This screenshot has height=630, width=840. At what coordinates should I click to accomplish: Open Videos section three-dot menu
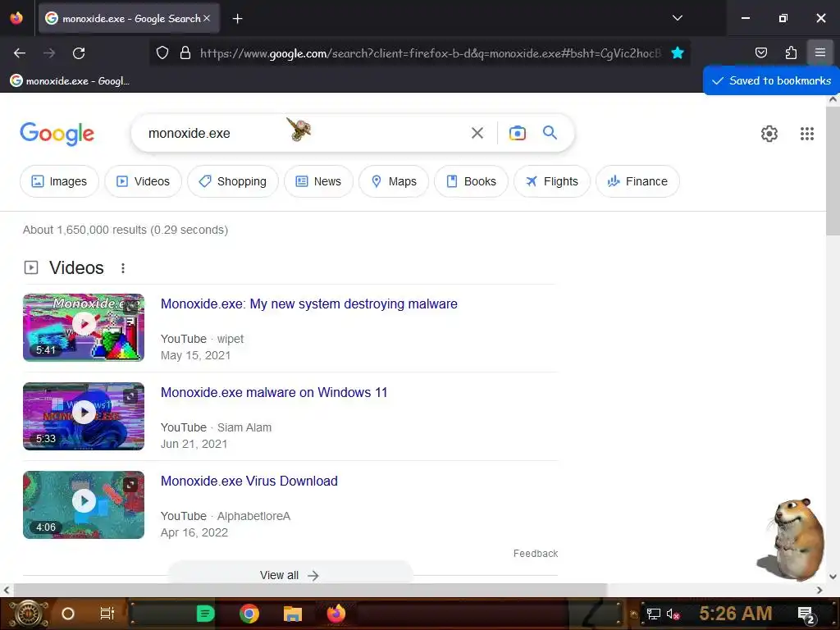coord(123,268)
